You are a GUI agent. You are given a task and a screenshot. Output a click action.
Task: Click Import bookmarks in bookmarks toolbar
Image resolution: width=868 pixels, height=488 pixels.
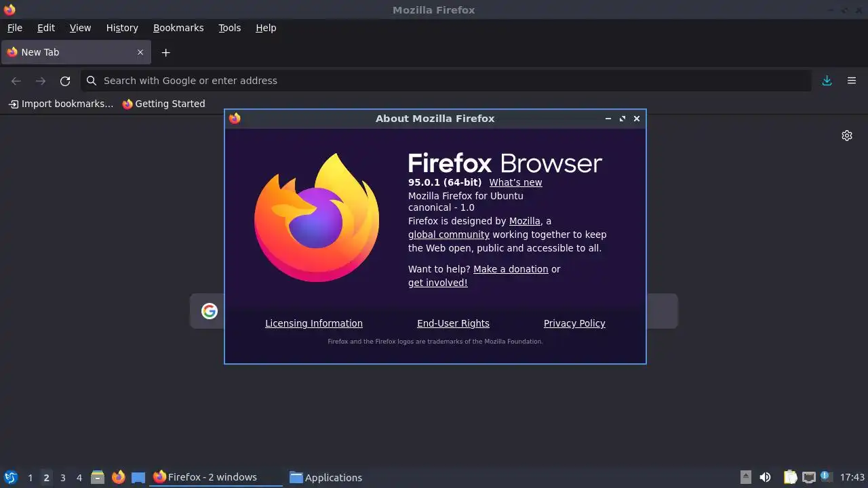(x=61, y=104)
